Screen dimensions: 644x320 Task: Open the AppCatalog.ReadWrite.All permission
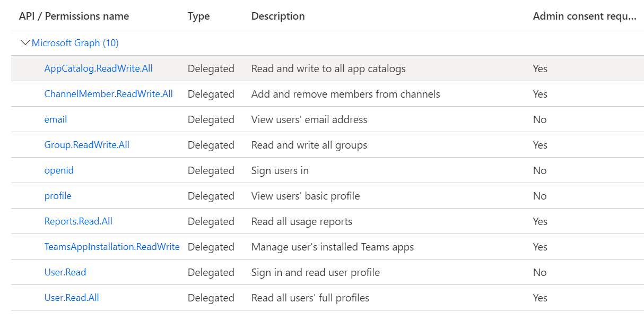pos(98,68)
